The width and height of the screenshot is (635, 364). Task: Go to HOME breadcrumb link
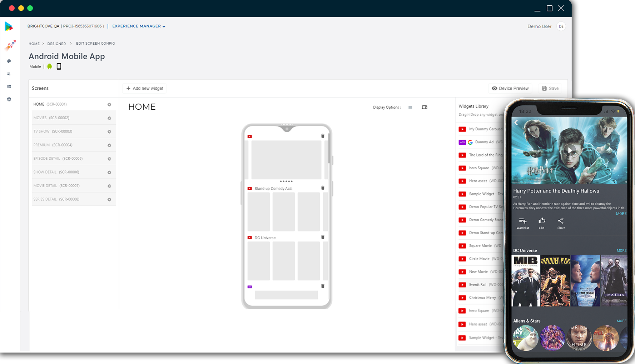(x=34, y=44)
